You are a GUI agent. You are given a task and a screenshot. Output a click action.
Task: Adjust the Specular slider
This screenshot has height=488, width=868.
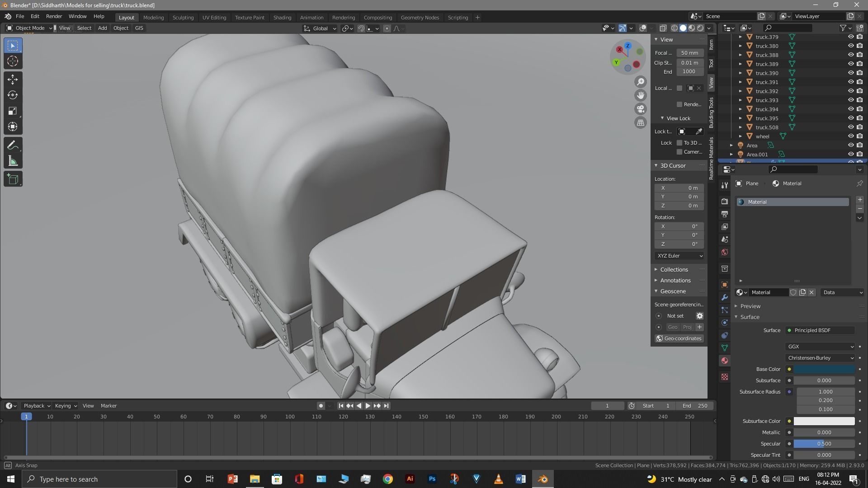[x=824, y=444]
